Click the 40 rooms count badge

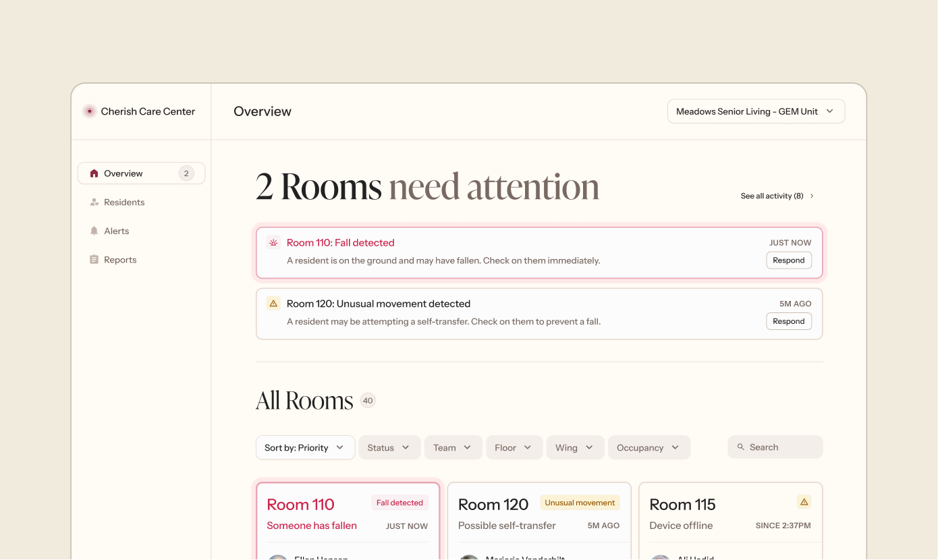pyautogui.click(x=368, y=401)
